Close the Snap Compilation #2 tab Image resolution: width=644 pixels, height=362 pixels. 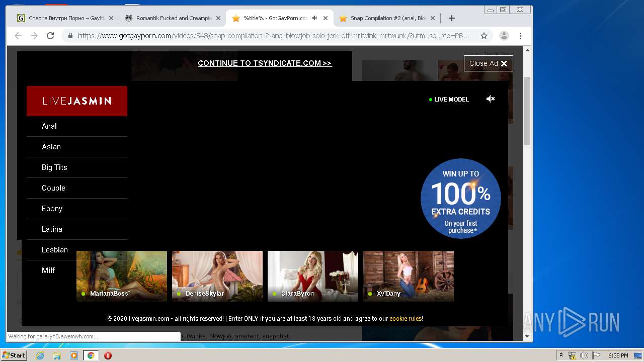click(432, 18)
